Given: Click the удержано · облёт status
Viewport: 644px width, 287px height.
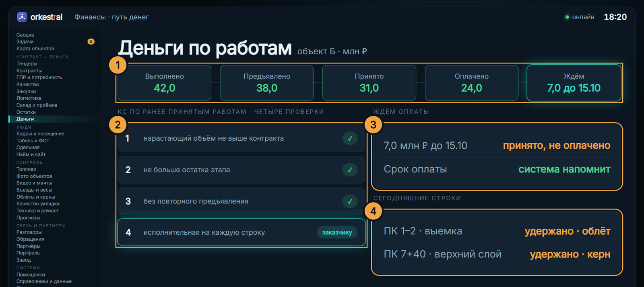Looking at the screenshot, I should (x=568, y=231).
